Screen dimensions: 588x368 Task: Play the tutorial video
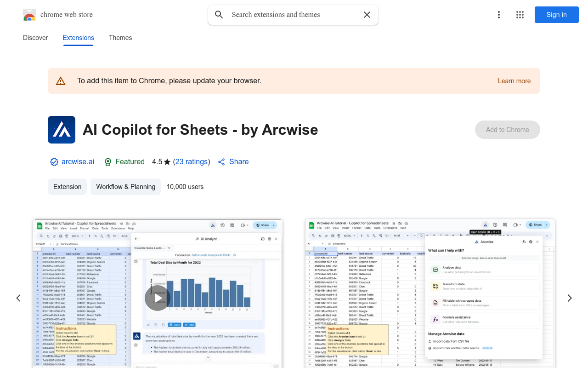click(x=158, y=298)
